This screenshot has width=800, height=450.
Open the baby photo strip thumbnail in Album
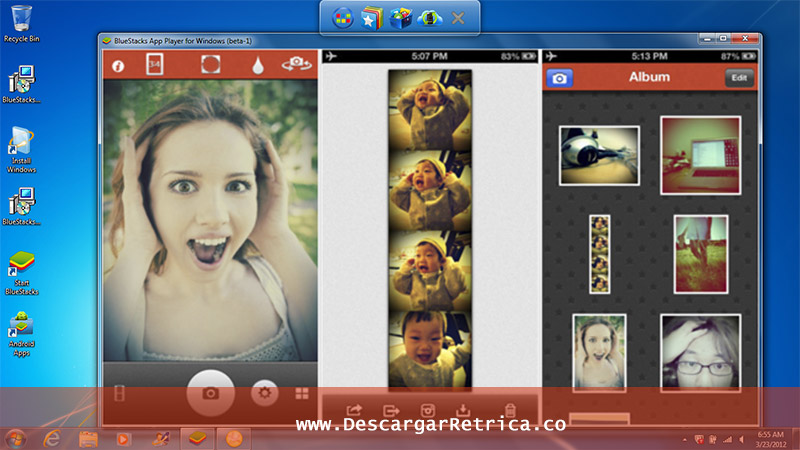(x=599, y=254)
